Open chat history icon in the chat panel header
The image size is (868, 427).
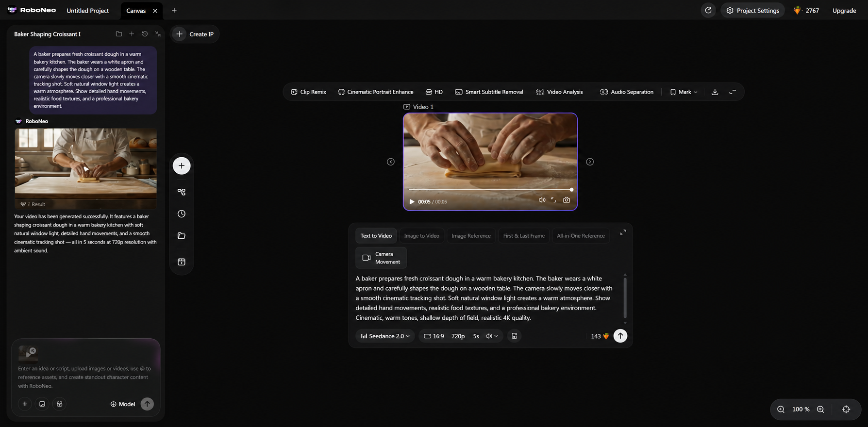point(145,34)
